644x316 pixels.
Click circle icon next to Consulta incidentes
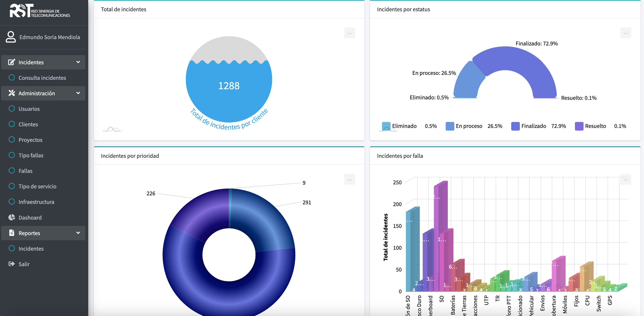click(11, 78)
